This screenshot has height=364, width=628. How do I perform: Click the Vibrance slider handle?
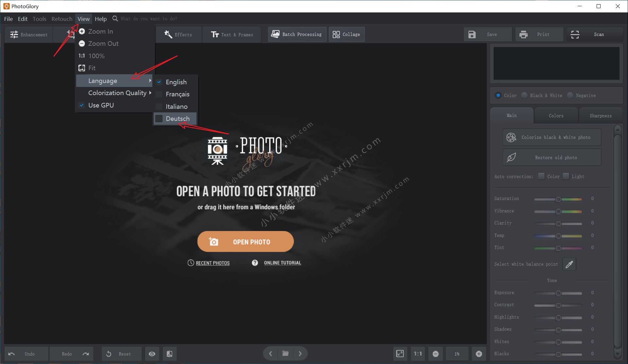click(x=558, y=211)
